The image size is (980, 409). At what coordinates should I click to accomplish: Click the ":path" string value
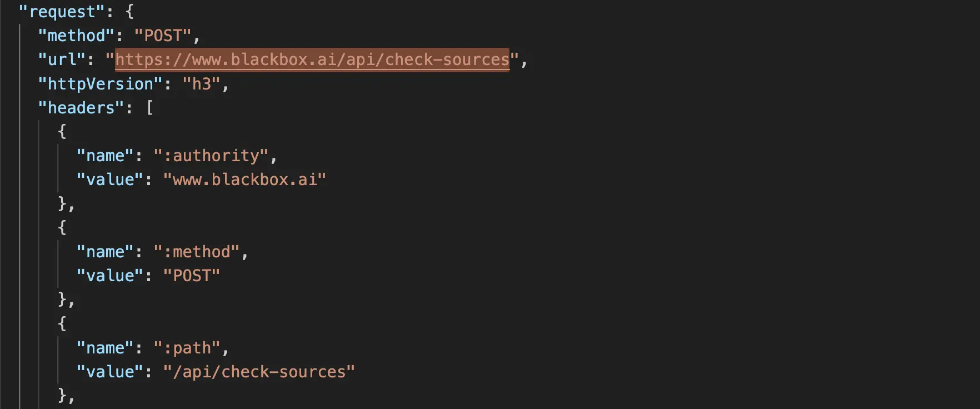(x=187, y=348)
